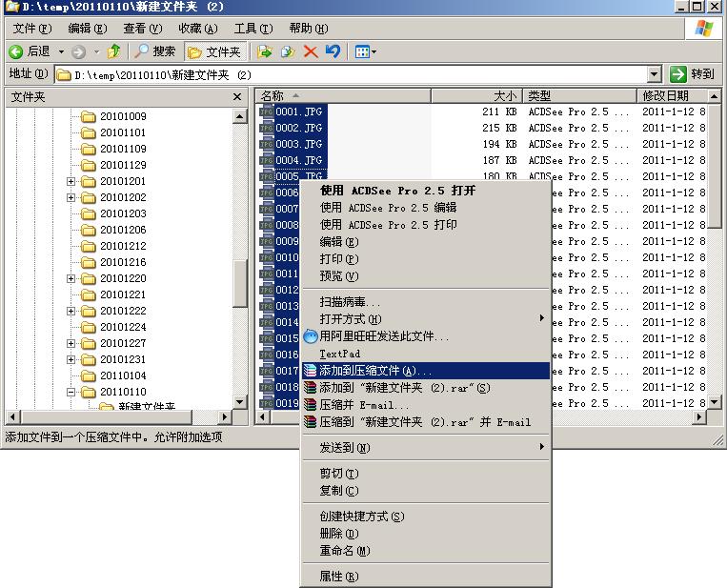
Task: Choose 使用 ACDSee Pro 2.5 打印
Action: [425, 225]
